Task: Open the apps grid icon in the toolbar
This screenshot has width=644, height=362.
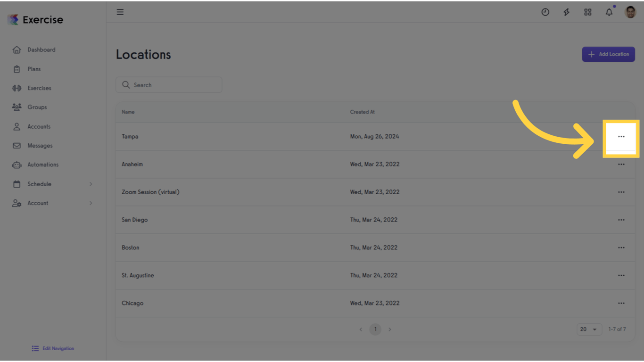Action: (587, 12)
